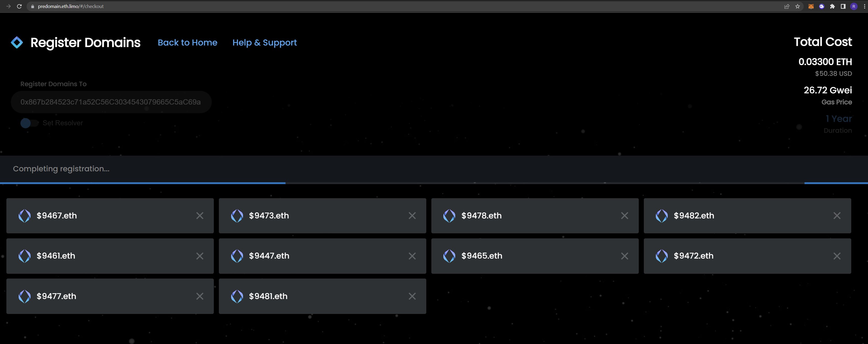
Task: Click the ENS icon beside $9472.eth
Action: click(661, 256)
